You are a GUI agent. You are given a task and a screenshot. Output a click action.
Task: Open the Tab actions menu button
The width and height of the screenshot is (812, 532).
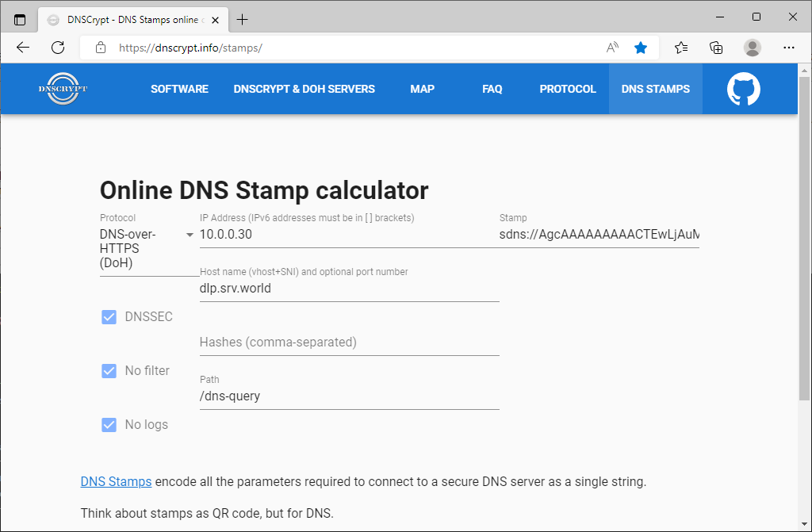click(x=20, y=20)
